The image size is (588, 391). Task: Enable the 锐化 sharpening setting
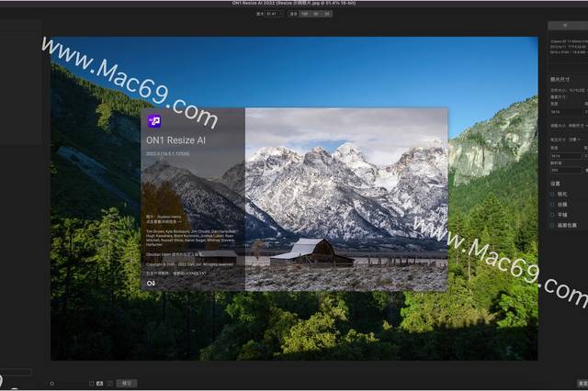552,194
